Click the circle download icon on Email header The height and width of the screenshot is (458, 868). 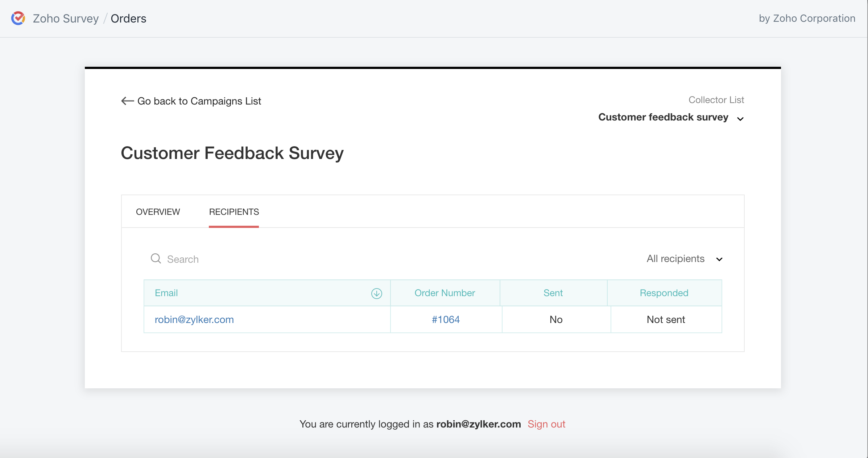pos(377,293)
